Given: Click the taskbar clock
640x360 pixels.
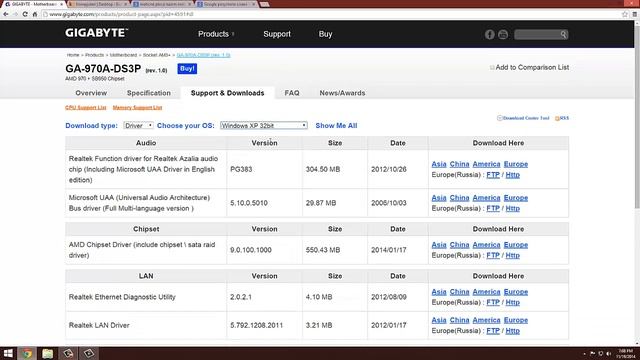Looking at the screenshot, I should click(x=625, y=353).
